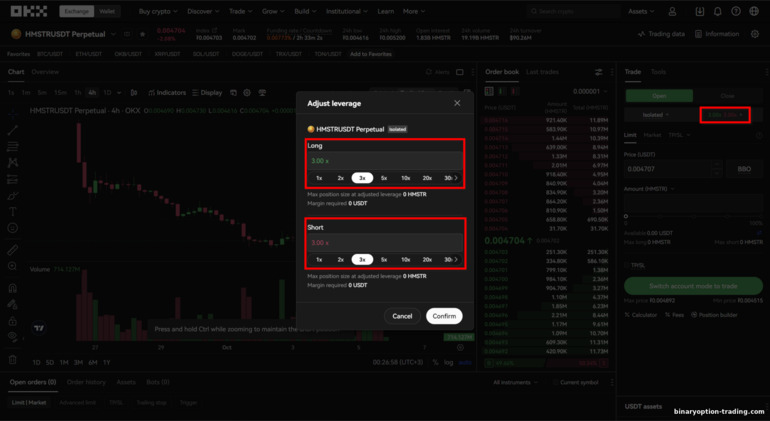
Task: Select the Market order type
Action: pos(652,135)
